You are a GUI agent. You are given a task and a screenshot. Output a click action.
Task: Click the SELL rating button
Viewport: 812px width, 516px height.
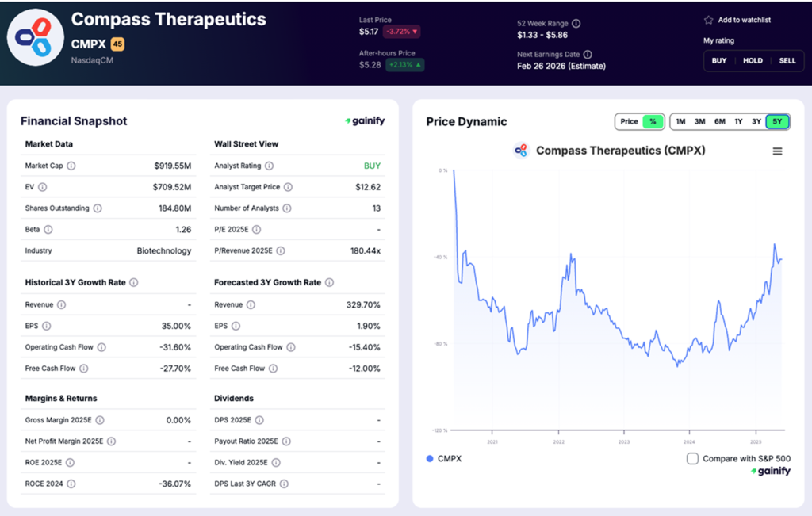click(787, 61)
